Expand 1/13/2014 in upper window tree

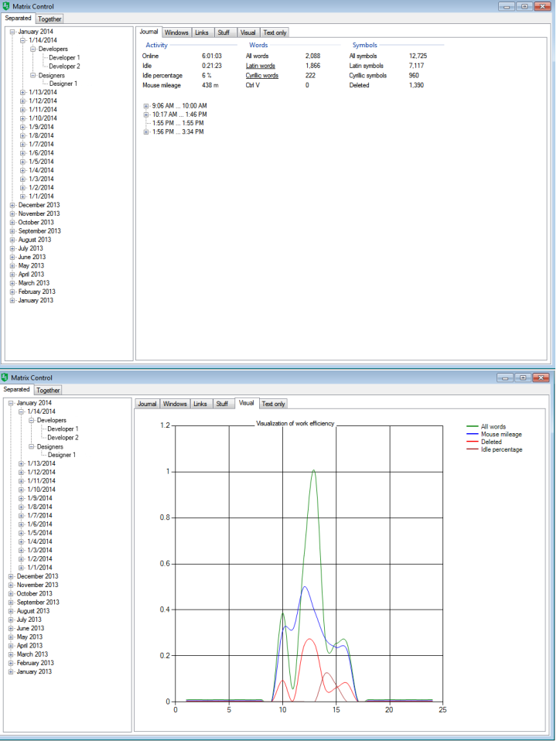(x=22, y=93)
